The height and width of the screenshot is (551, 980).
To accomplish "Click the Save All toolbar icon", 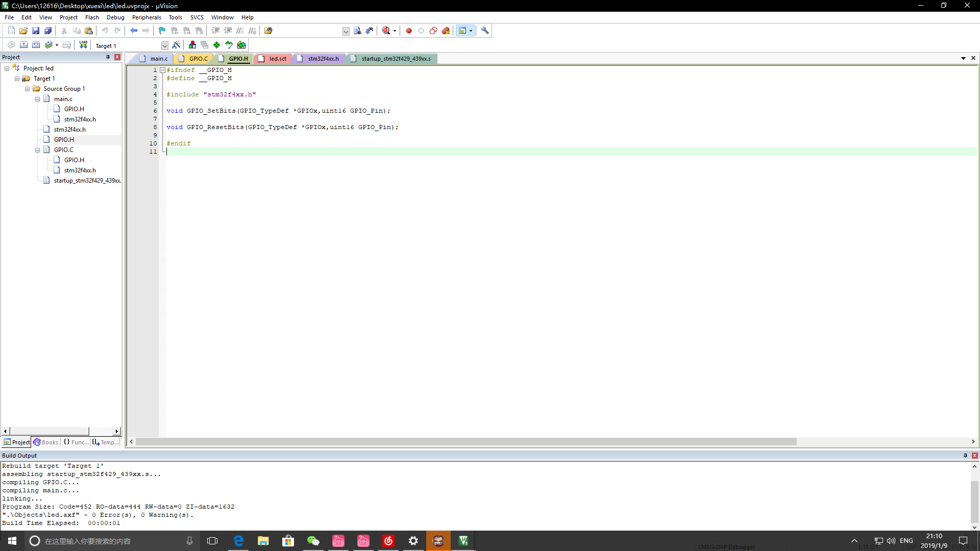I will click(x=48, y=31).
